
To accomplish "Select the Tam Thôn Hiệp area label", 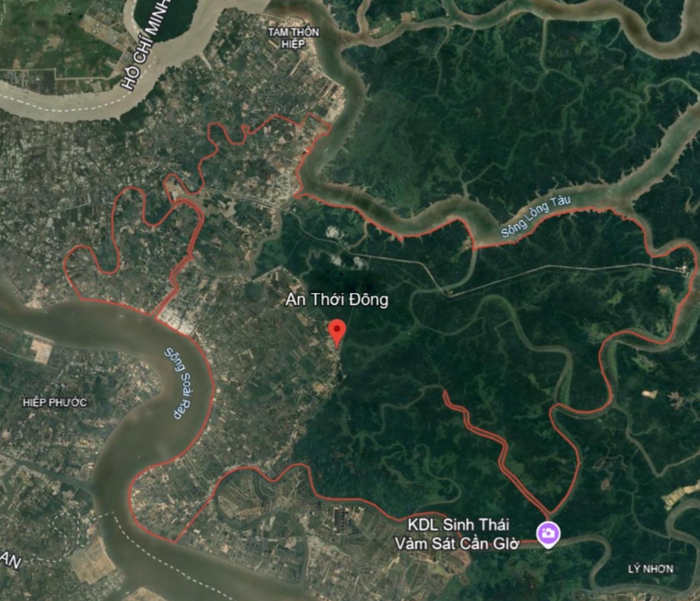I will coord(294,37).
